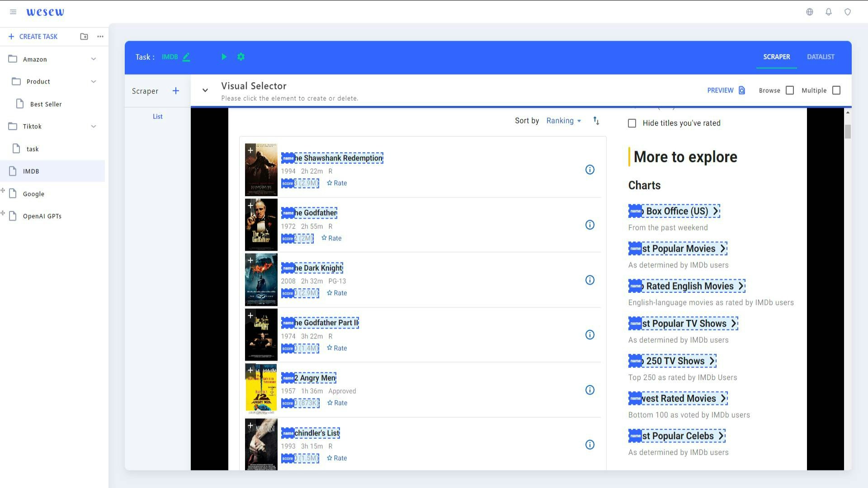Select the IMDB task in the sidebar
Image resolution: width=868 pixels, height=488 pixels.
(52, 171)
